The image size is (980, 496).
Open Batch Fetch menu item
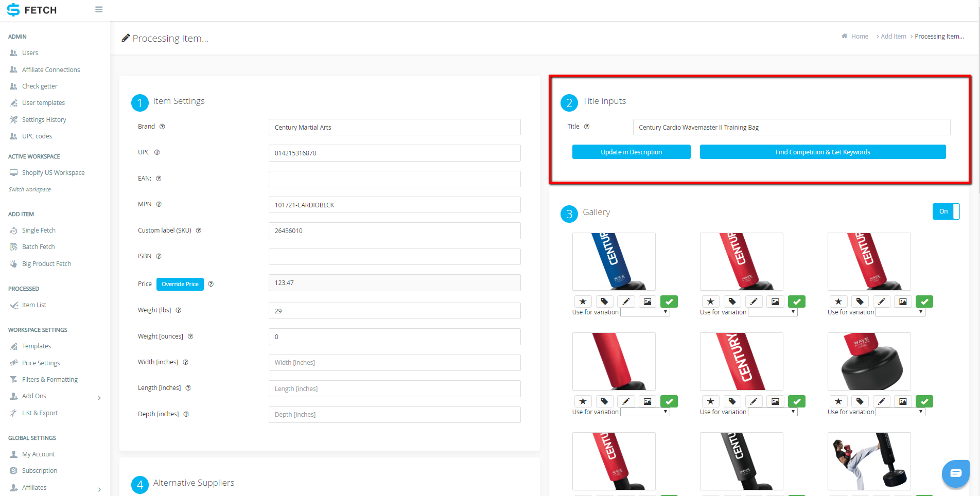tap(38, 246)
